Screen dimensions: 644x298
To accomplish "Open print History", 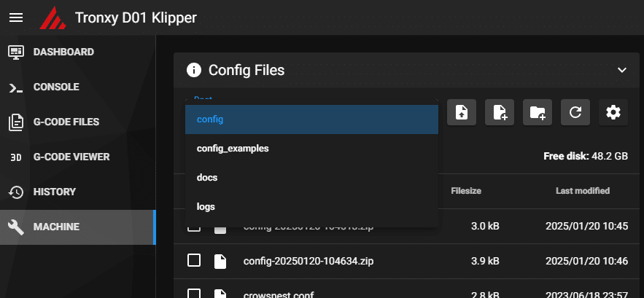I will coord(77,192).
